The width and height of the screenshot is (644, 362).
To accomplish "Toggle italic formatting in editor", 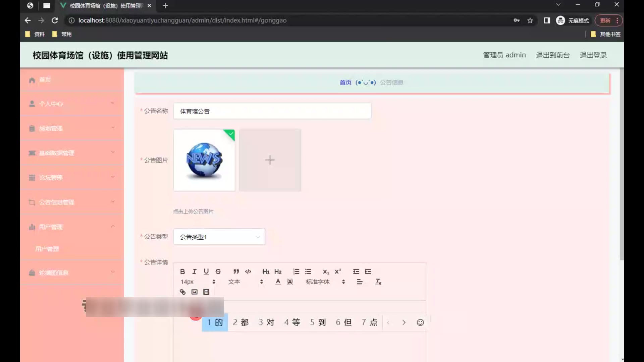I will (x=194, y=271).
